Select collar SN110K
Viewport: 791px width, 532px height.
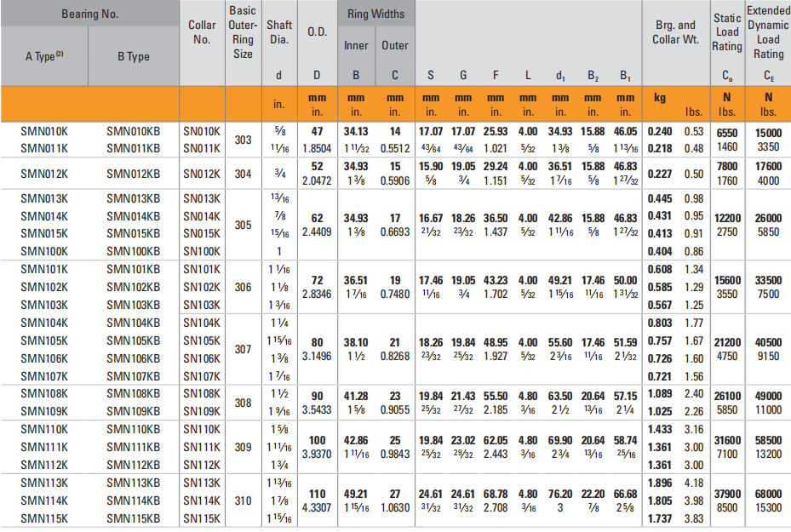coord(202,429)
